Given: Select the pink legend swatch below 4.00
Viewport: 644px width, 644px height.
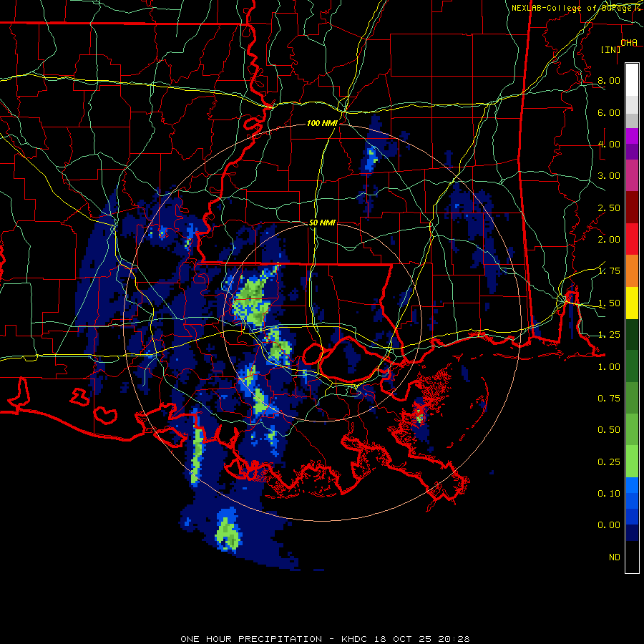Looking at the screenshot, I should [x=632, y=175].
